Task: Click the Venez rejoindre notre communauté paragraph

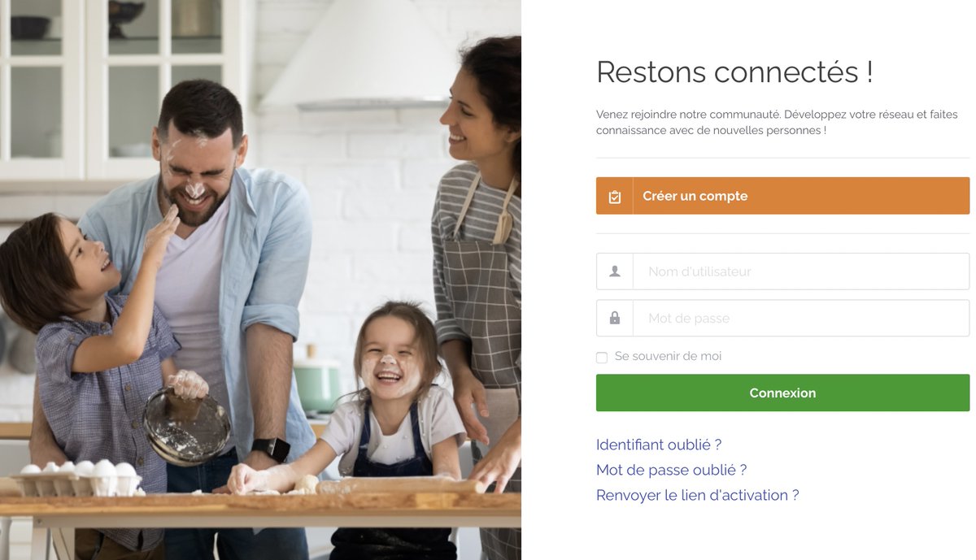Action: click(x=765, y=122)
